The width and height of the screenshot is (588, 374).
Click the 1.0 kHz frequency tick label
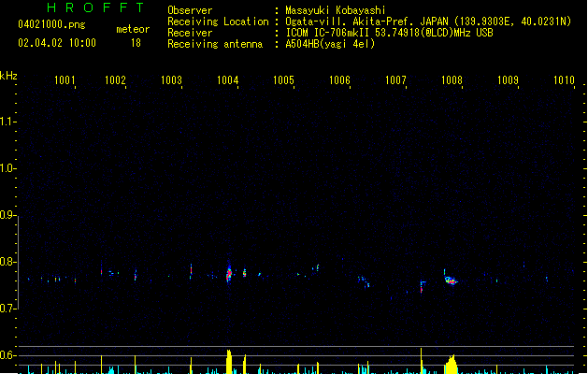(x=7, y=168)
